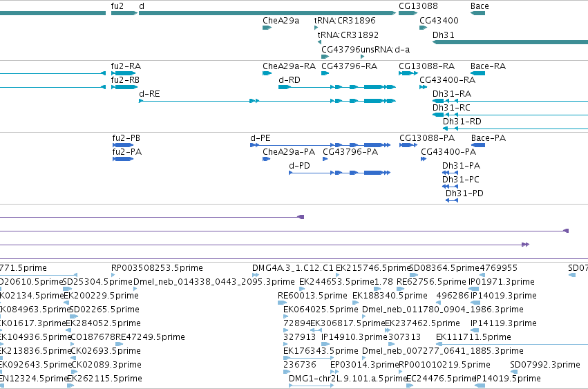Click EST label EK064025.5prime

tap(321, 310)
